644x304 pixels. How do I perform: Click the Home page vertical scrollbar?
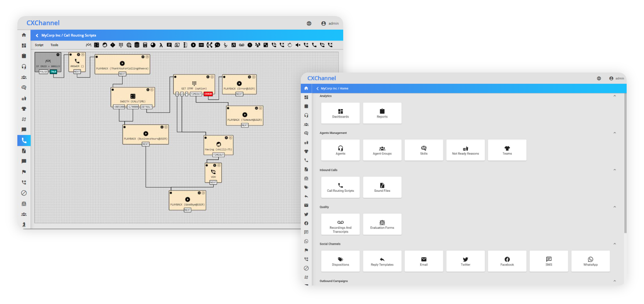click(625, 162)
